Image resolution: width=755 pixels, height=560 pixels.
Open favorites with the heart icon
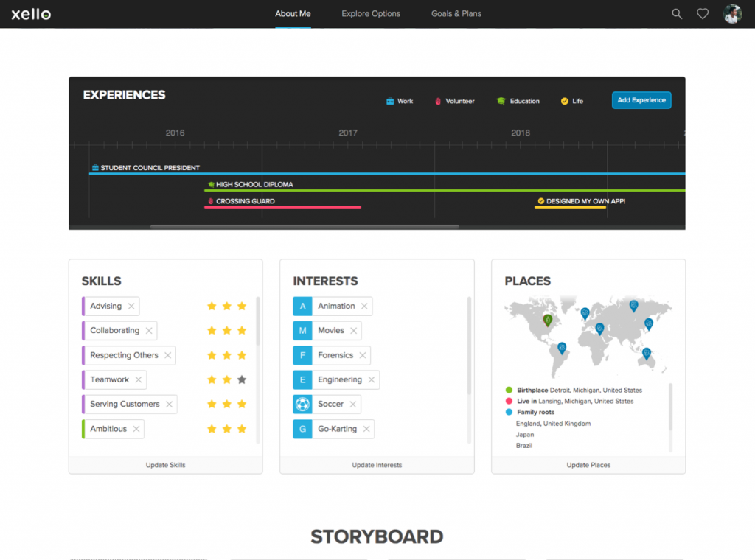[x=703, y=14]
